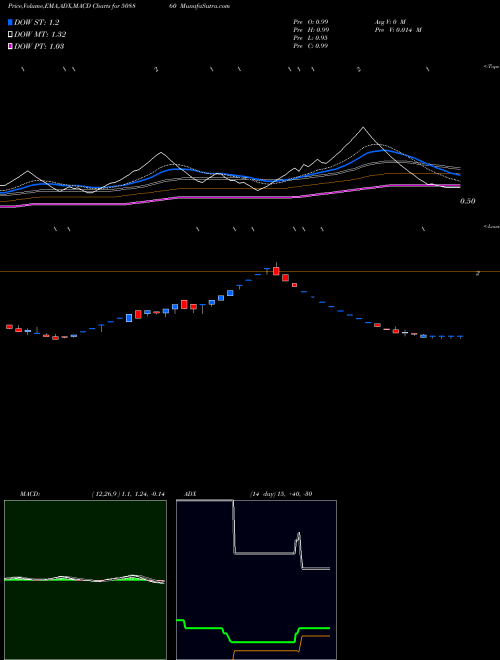Image resolution: width=500 pixels, height=660 pixels.
Task: Click the MunafaSutra.com watermark text in title
Action: pyautogui.click(x=206, y=6)
